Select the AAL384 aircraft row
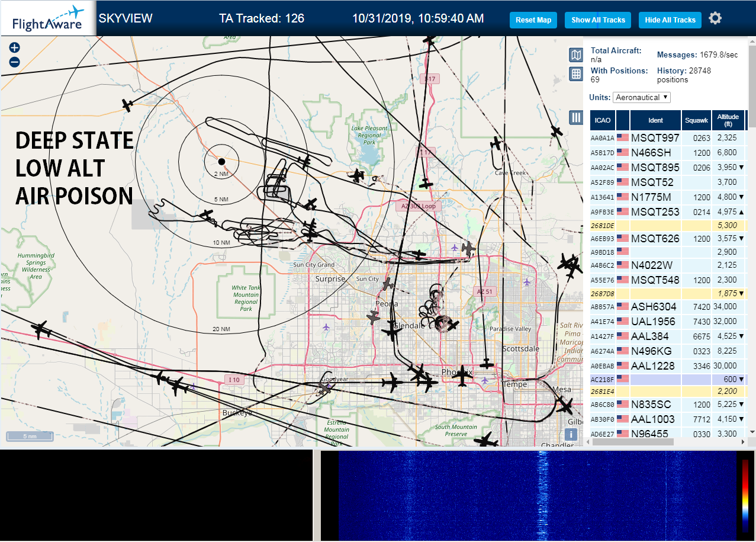 [668, 336]
